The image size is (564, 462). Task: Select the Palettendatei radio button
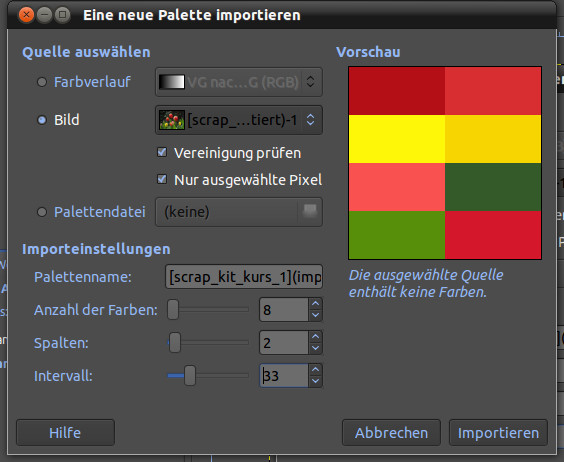pyautogui.click(x=42, y=212)
